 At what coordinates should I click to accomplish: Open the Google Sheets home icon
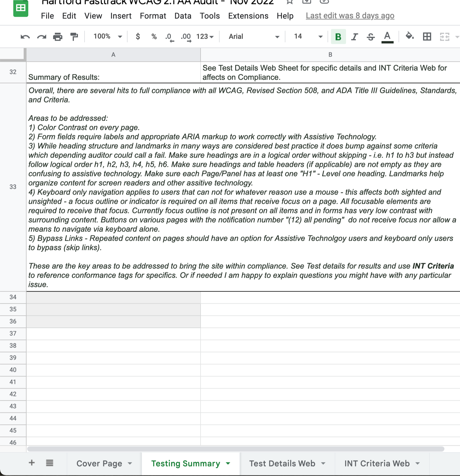(x=20, y=8)
